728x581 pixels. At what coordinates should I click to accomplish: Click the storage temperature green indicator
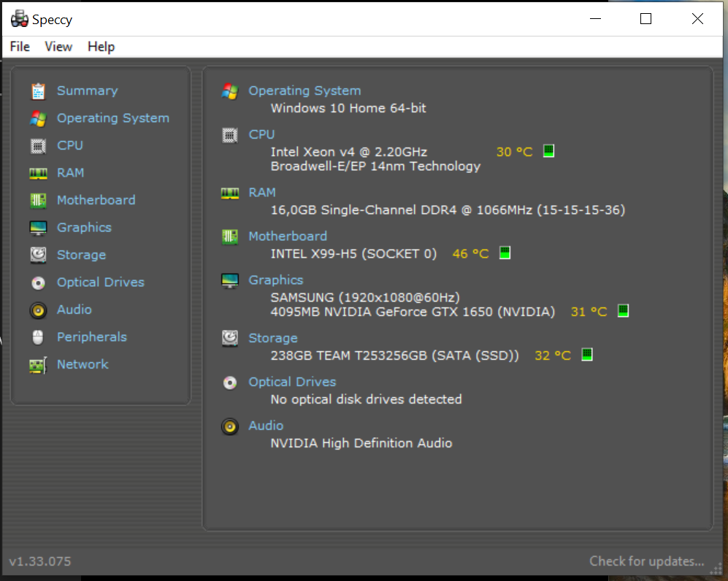[x=587, y=355]
